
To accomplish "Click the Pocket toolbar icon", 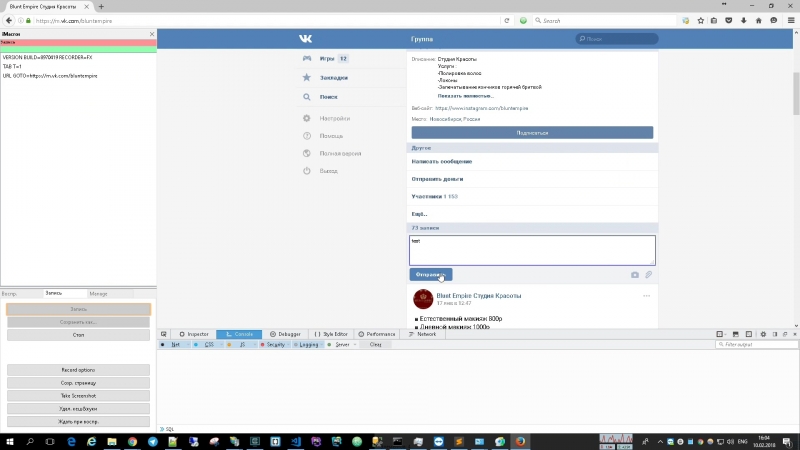I will pyautogui.click(x=729, y=20).
